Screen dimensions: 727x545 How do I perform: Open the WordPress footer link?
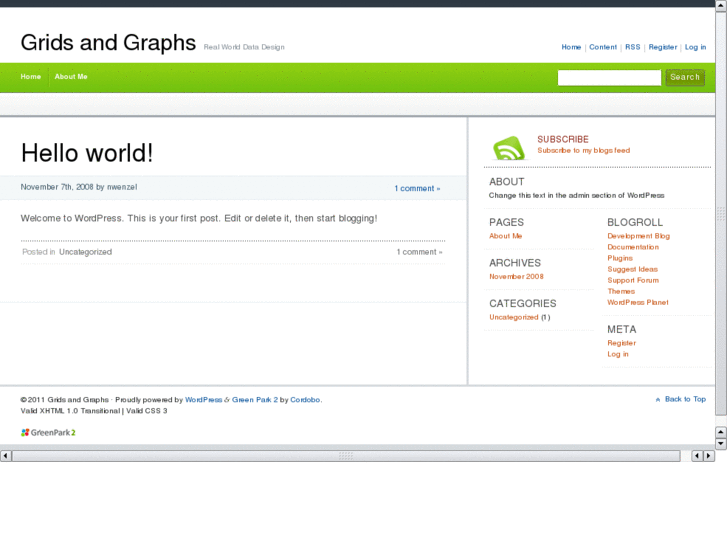(203, 400)
